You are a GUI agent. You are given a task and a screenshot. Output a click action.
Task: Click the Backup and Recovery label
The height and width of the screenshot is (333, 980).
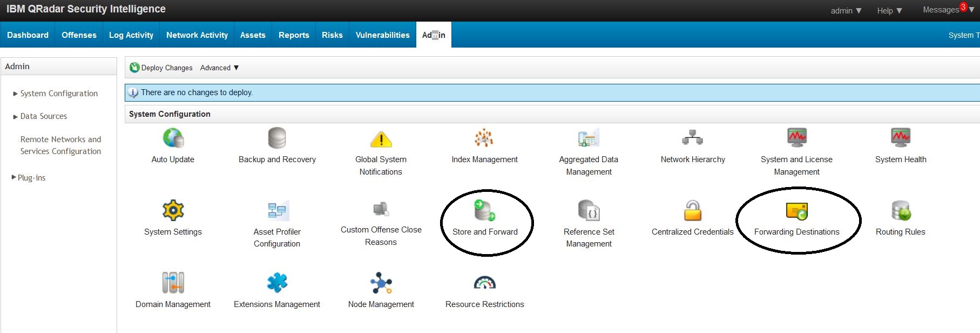277,159
